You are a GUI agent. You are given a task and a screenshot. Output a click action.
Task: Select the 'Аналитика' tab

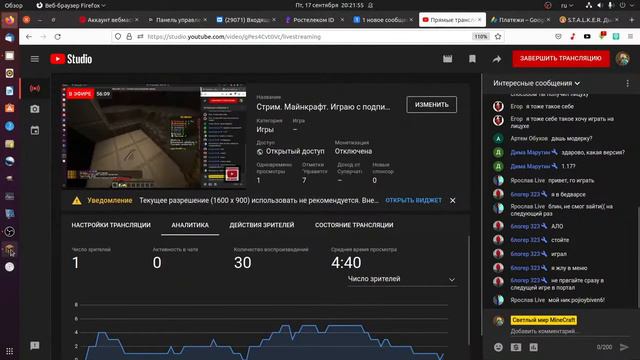(190, 225)
